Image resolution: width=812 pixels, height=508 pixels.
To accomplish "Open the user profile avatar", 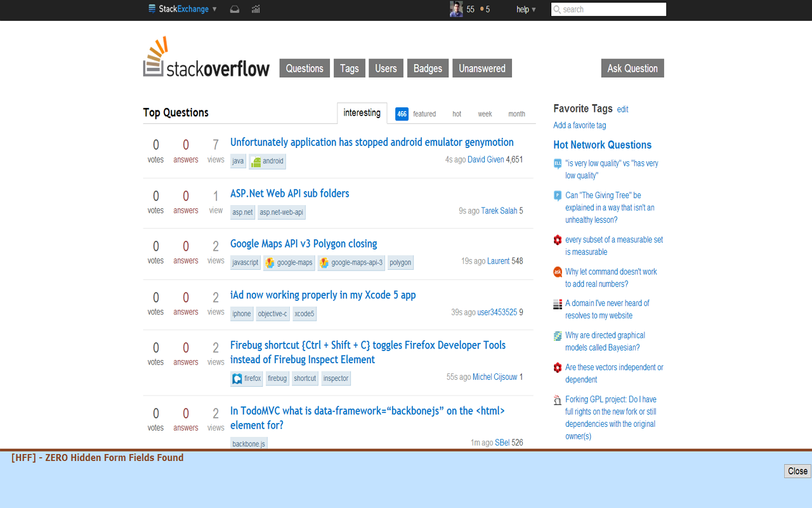I will 456,9.
